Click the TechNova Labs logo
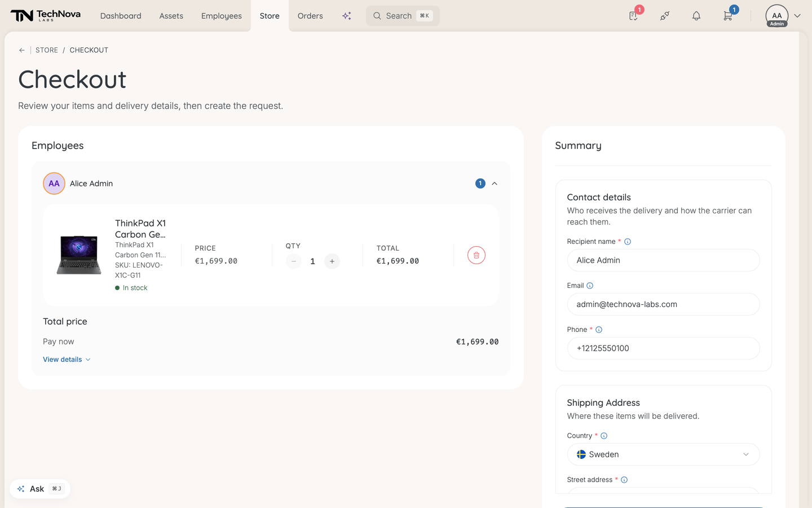This screenshot has height=508, width=812. point(46,16)
